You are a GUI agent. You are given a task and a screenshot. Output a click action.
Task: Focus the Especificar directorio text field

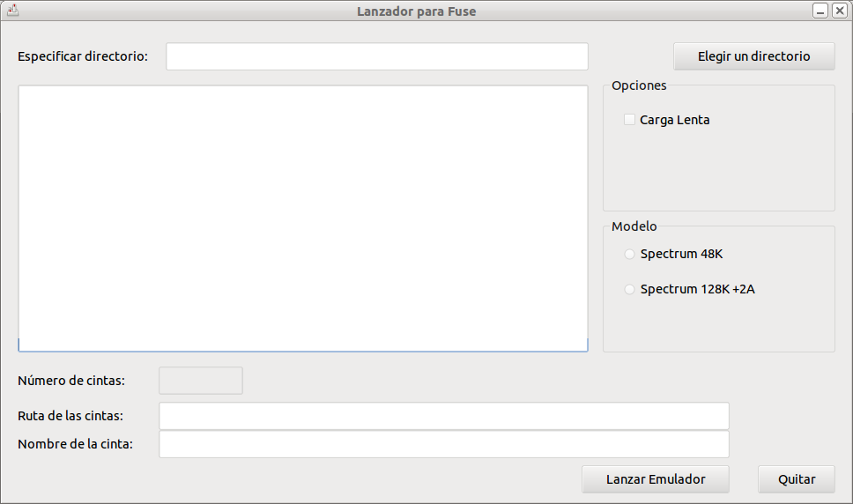pyautogui.click(x=377, y=56)
